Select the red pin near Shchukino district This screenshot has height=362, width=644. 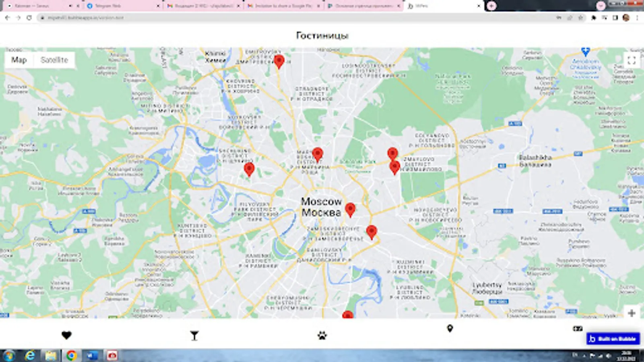pos(249,170)
